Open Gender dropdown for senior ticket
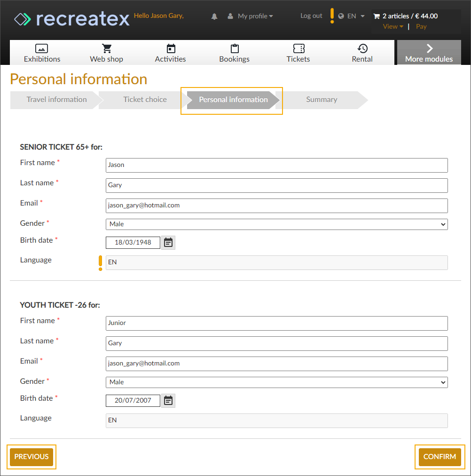The height and width of the screenshot is (476, 471). point(277,224)
